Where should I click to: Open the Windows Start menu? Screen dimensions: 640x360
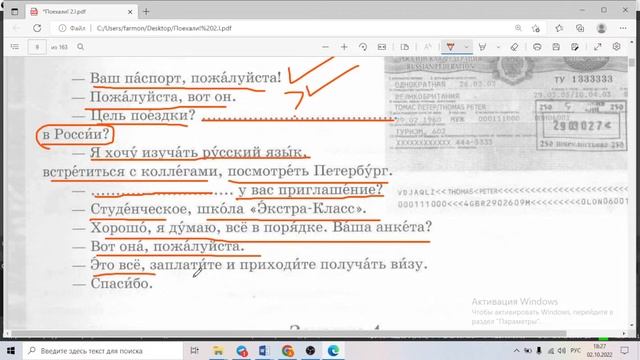click(x=11, y=351)
